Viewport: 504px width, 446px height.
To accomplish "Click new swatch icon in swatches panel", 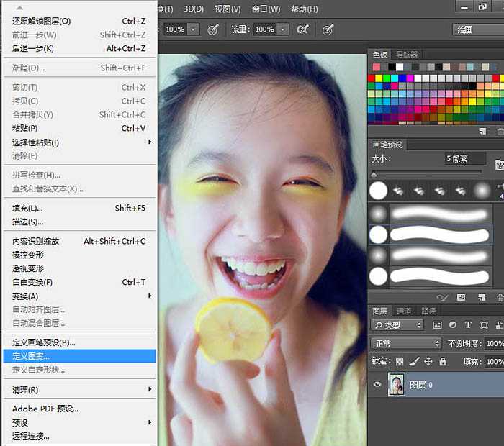I will pos(483,132).
